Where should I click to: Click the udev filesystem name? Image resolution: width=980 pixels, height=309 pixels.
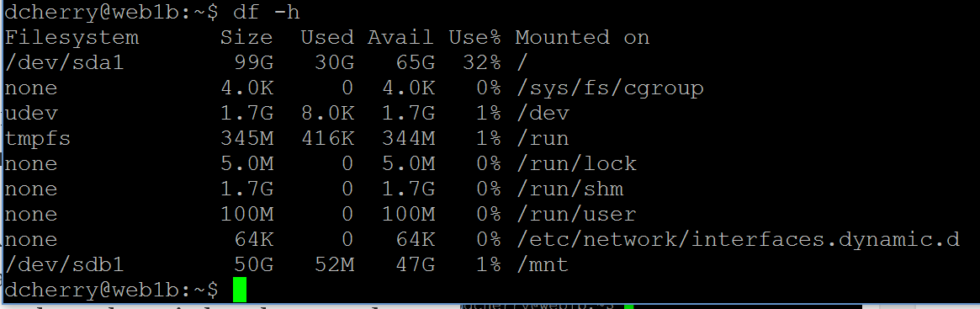pyautogui.click(x=30, y=114)
